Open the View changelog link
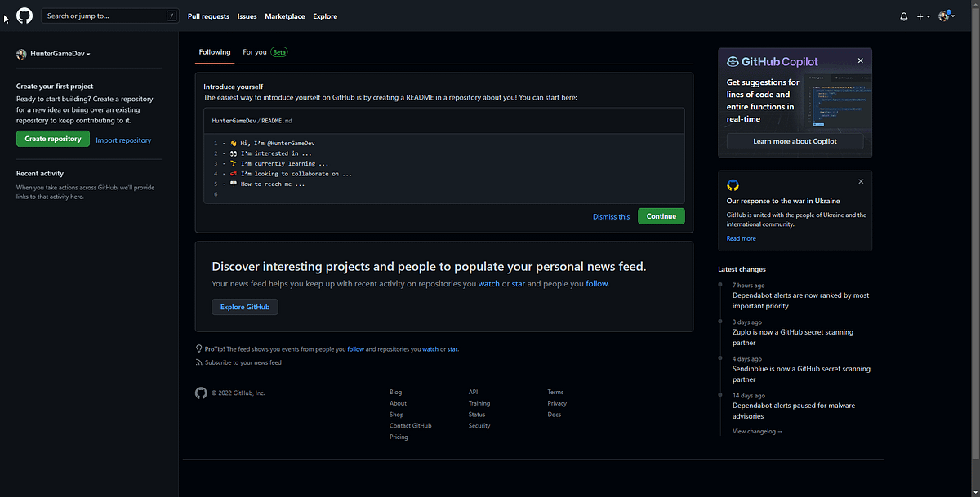The width and height of the screenshot is (980, 497). (x=756, y=431)
